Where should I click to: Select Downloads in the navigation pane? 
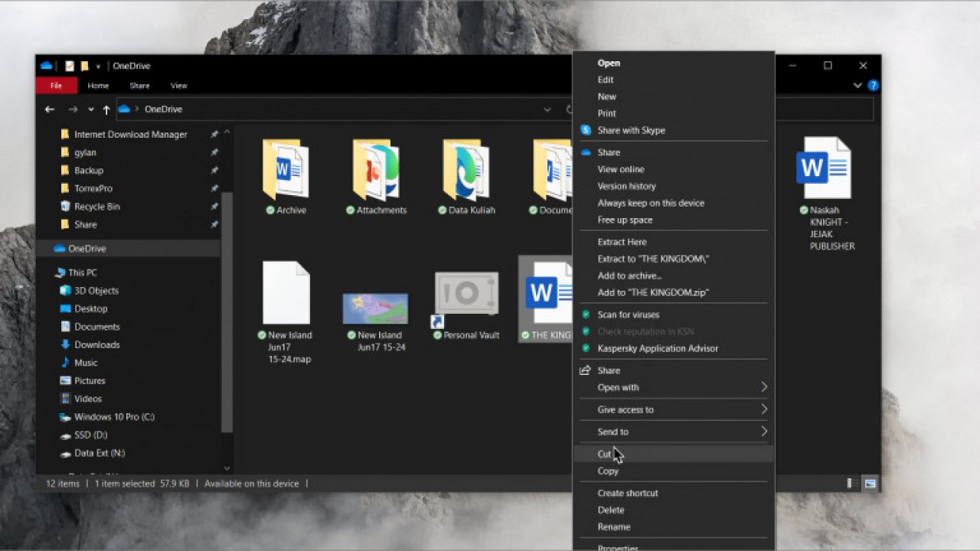click(x=96, y=344)
